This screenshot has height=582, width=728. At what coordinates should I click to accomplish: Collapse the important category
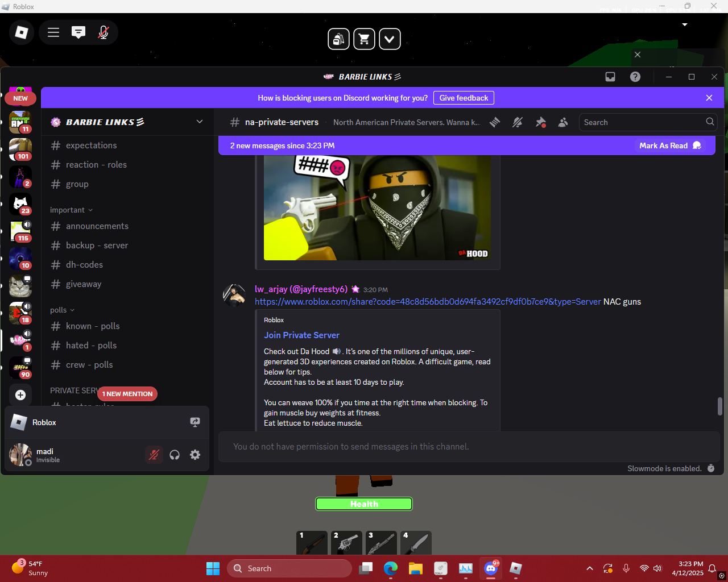tap(71, 210)
